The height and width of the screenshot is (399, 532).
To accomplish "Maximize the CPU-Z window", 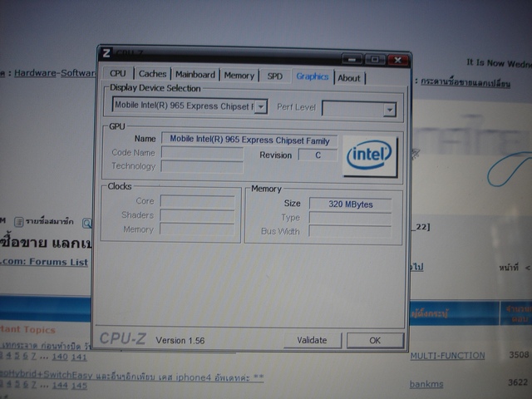I will 375,59.
